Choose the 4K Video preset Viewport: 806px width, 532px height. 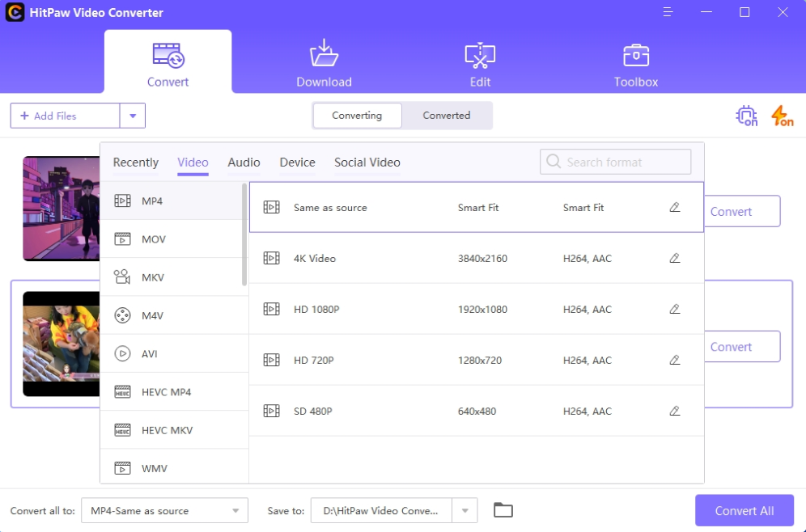(477, 258)
